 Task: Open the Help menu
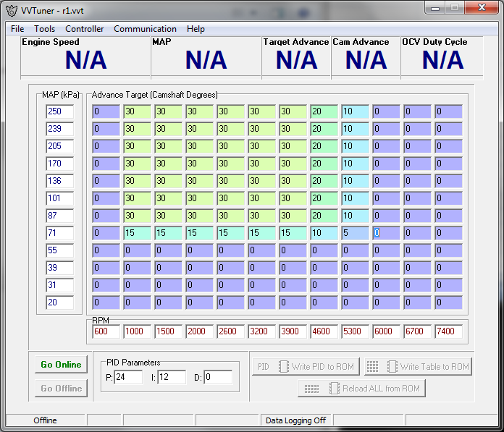(196, 29)
